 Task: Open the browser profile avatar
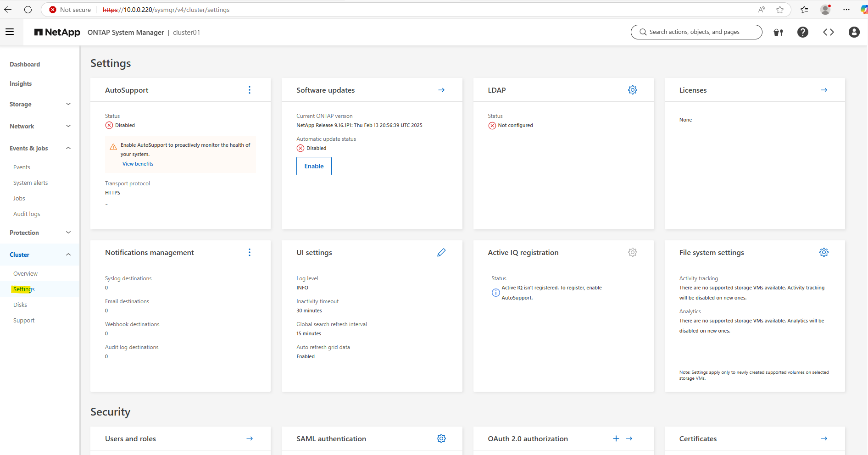825,10
